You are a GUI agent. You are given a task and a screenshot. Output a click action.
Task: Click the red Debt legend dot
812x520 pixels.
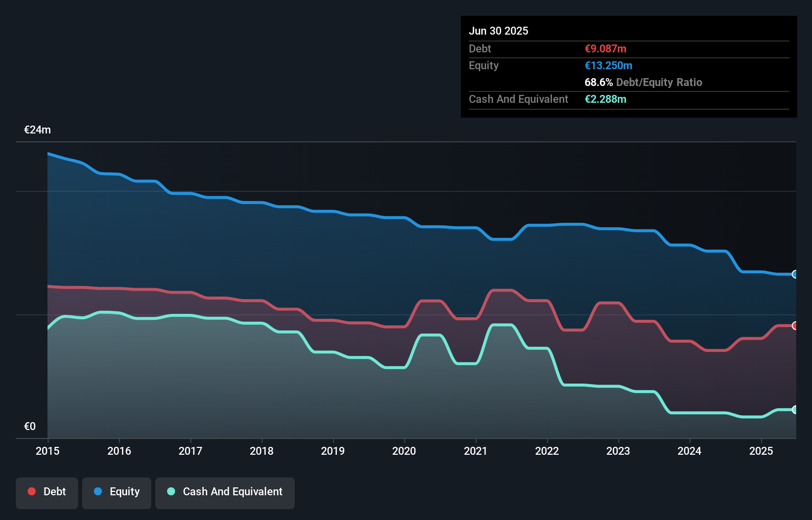coord(32,491)
